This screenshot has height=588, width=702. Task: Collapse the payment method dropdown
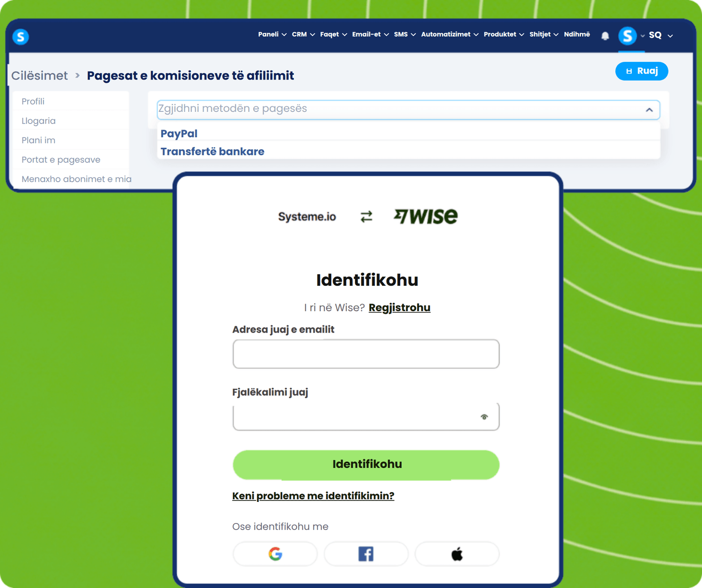[x=649, y=110]
